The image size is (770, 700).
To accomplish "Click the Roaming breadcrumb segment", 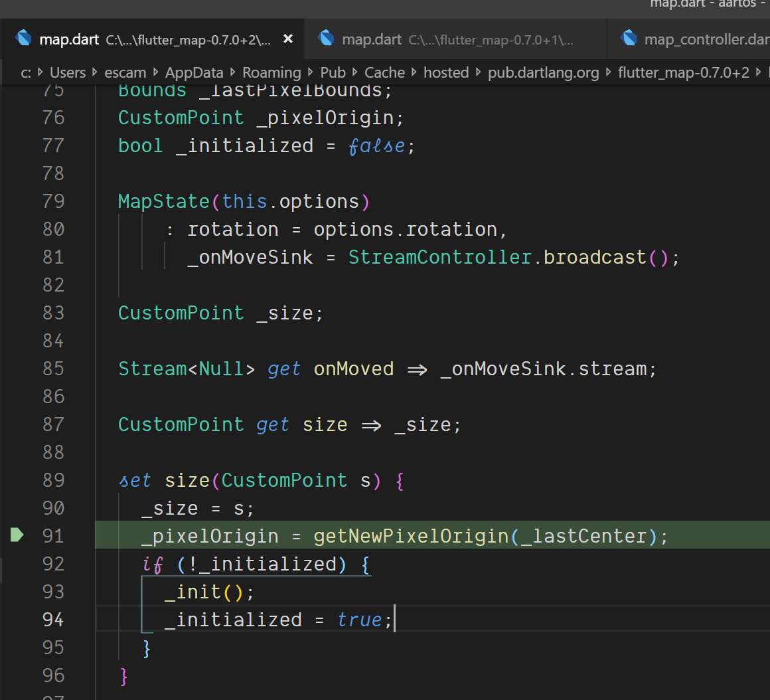I will pyautogui.click(x=271, y=72).
